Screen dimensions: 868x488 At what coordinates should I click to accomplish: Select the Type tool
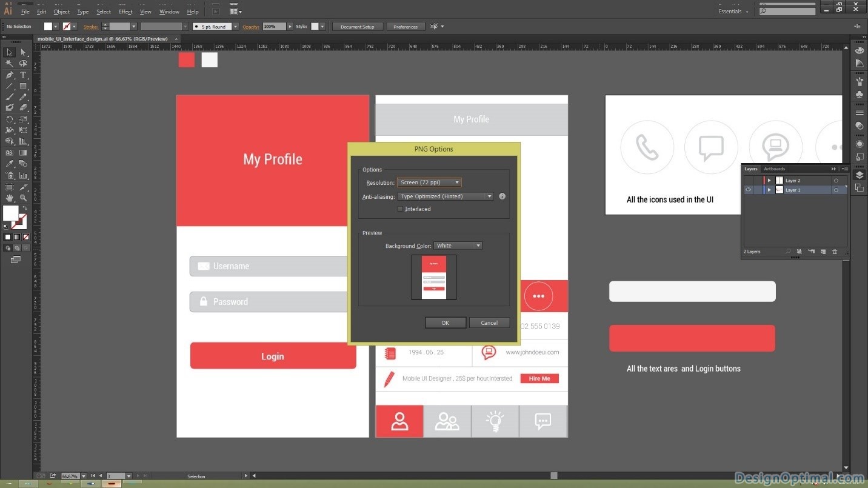tap(23, 75)
